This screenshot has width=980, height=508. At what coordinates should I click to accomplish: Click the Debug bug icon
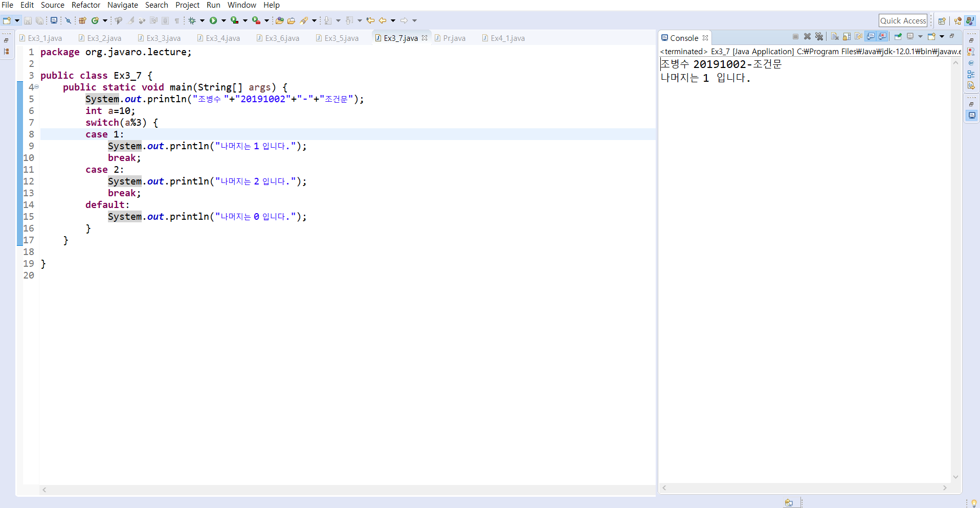click(x=192, y=20)
